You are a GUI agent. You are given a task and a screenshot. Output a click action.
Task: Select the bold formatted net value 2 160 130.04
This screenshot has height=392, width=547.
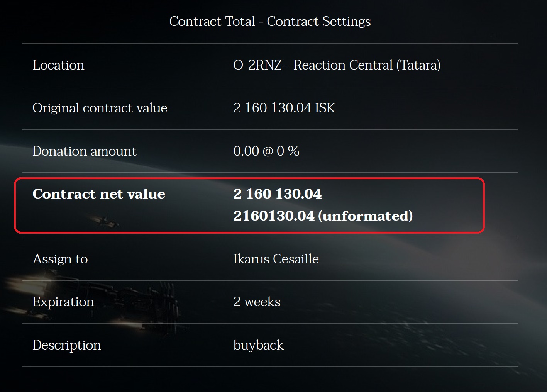(277, 194)
